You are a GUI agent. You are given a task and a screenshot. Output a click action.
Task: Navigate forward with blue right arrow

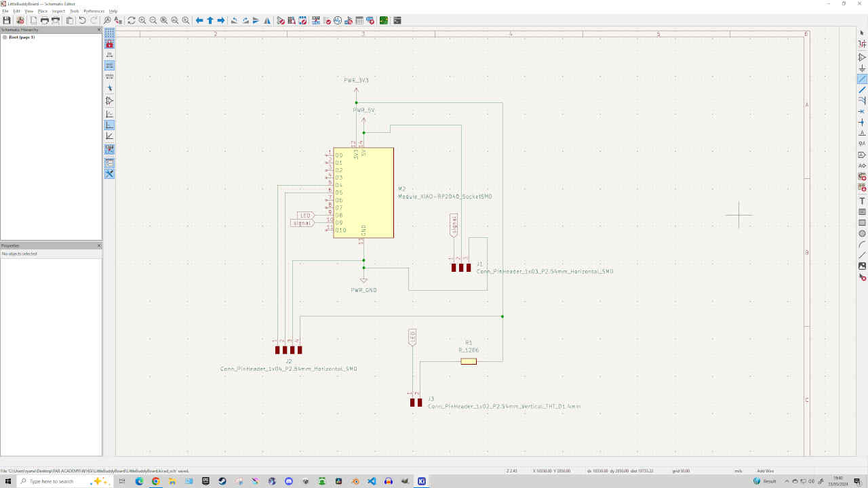(221, 20)
